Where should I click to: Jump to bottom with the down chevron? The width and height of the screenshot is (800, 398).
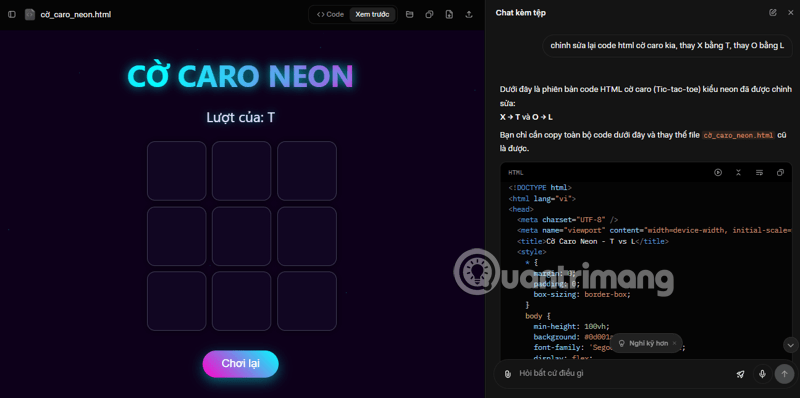coord(791,345)
